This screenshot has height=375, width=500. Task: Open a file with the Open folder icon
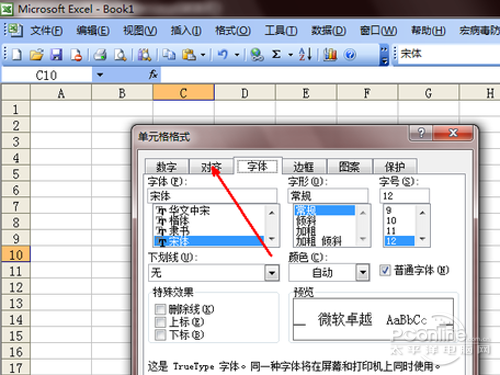click(x=37, y=54)
